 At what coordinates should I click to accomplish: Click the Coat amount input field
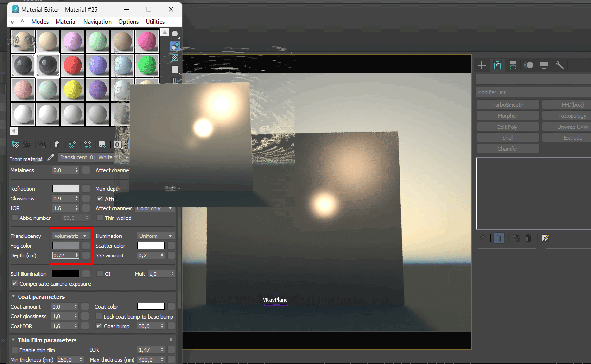[x=63, y=307]
